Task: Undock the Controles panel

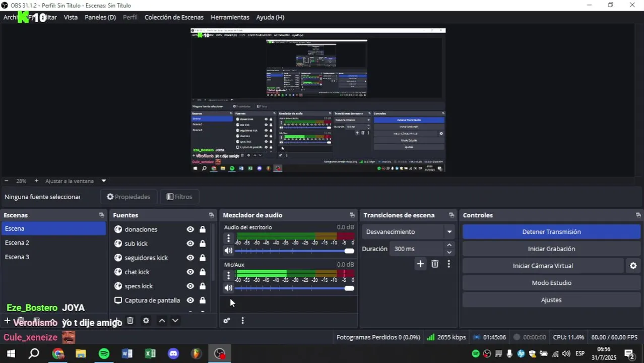Action: tap(638, 215)
